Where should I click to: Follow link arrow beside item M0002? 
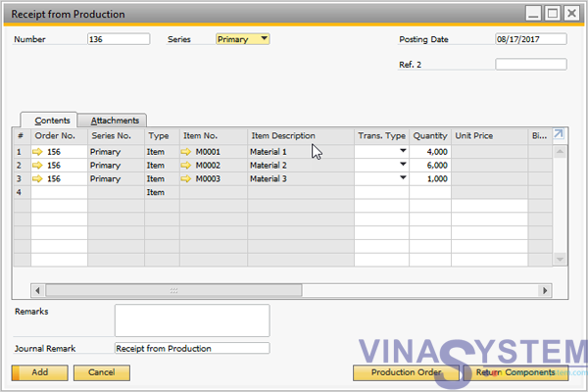coord(186,166)
